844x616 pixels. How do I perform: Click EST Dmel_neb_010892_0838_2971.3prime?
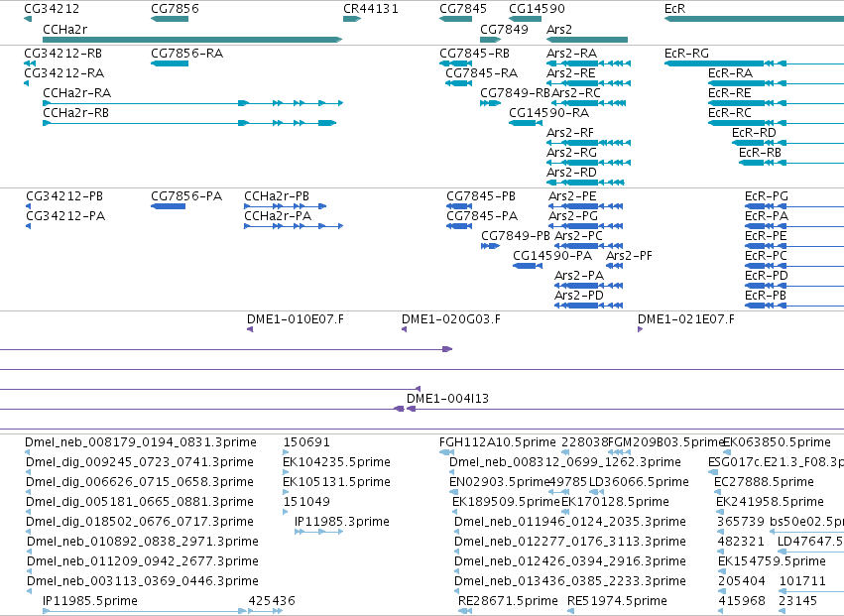click(x=143, y=542)
